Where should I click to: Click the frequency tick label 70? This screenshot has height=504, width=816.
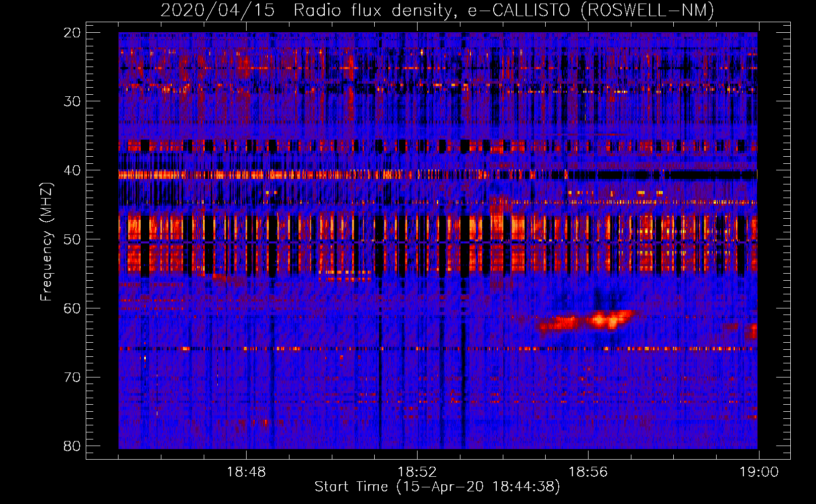72,377
